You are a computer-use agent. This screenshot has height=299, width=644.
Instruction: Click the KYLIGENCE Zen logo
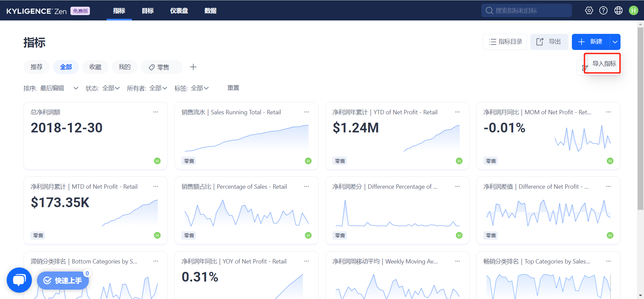point(37,11)
